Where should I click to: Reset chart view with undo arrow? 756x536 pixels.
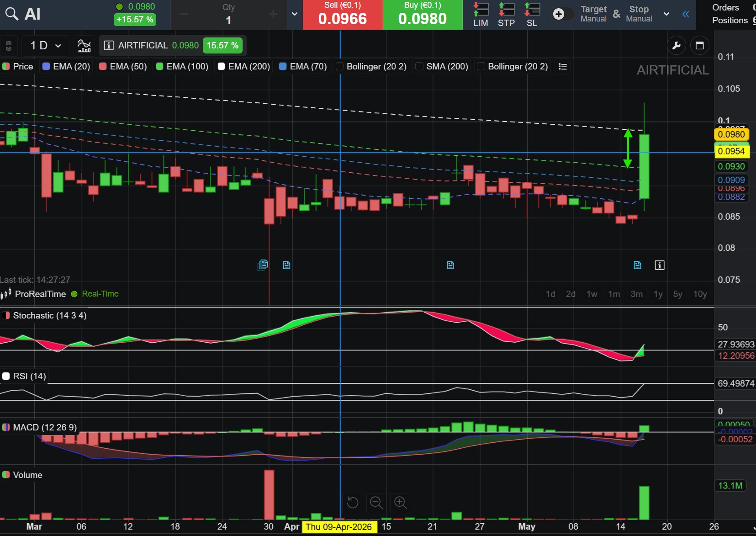click(353, 503)
